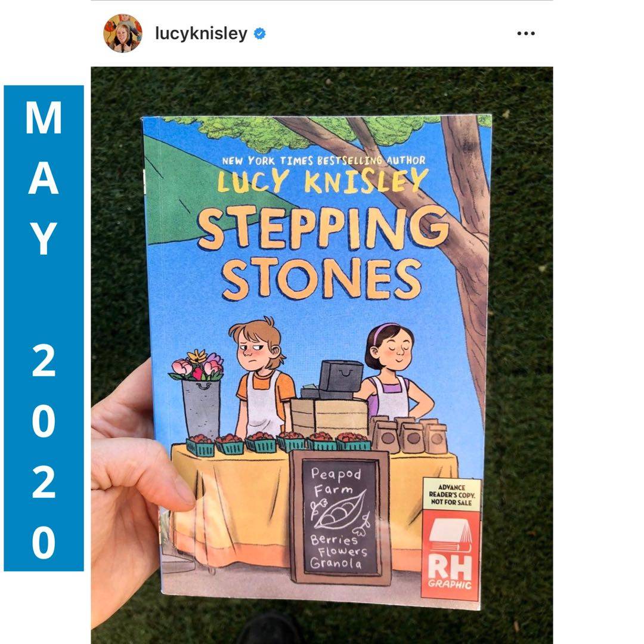
Task: Click the Advance Reader's Copy label
Action: (451, 494)
